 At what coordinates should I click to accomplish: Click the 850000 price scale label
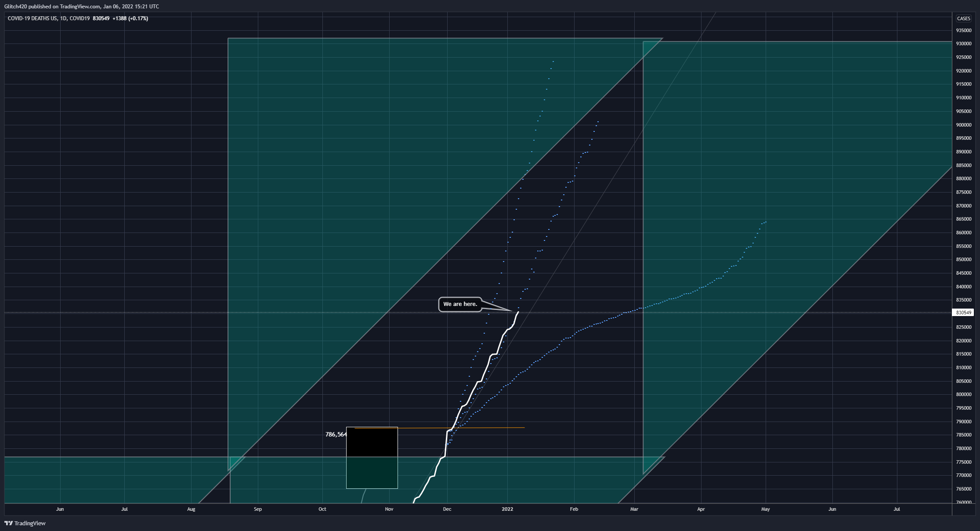(x=963, y=259)
